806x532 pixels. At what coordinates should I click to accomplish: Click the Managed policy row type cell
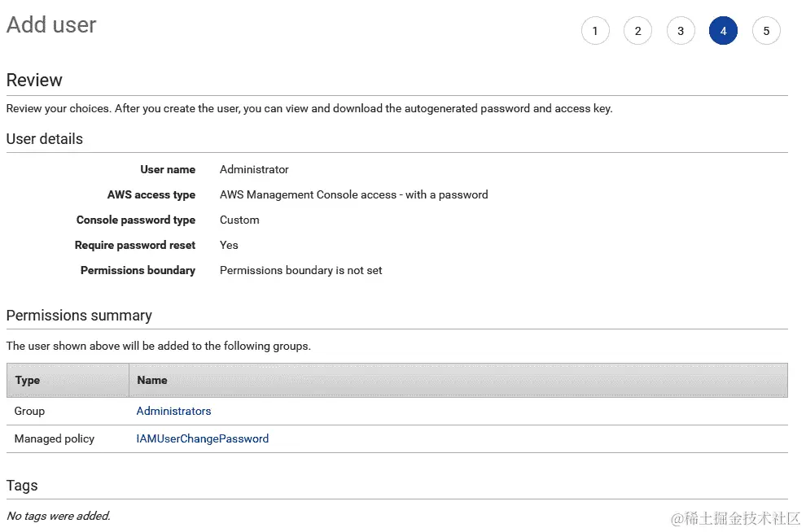coord(55,438)
